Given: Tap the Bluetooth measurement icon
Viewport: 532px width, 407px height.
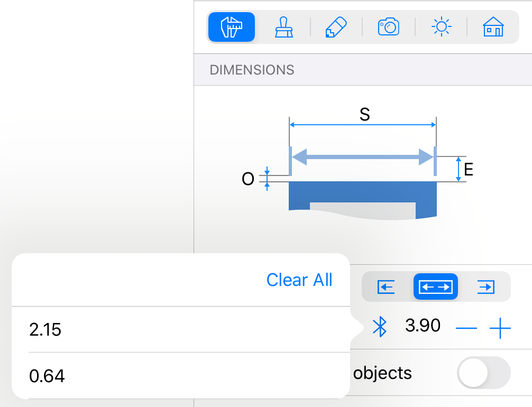Looking at the screenshot, I should 380,327.
